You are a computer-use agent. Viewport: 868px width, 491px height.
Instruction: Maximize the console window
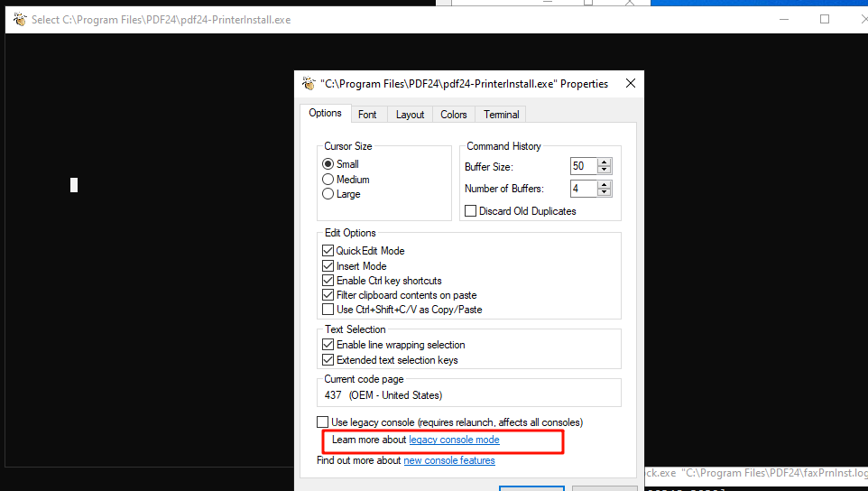pos(824,19)
